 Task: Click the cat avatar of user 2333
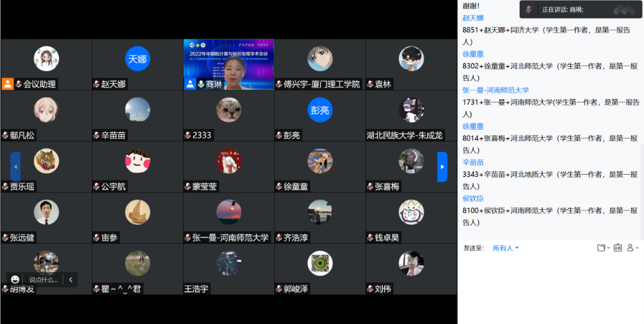coord(229,110)
